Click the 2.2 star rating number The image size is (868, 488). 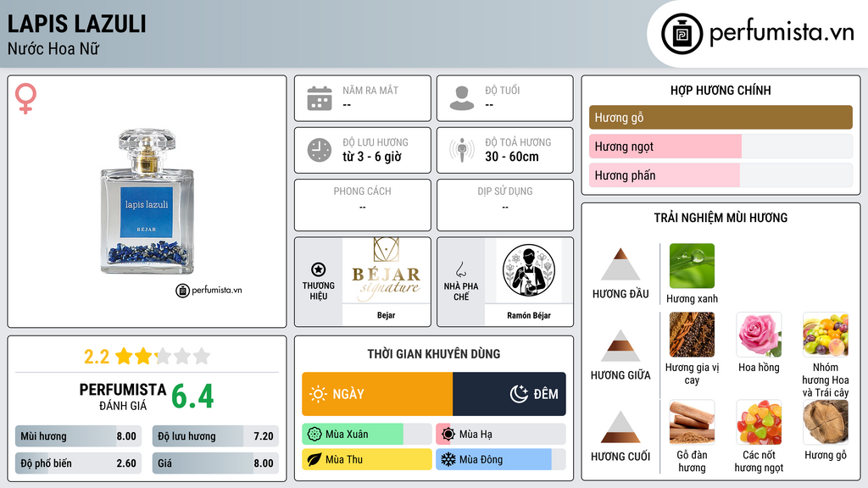[97, 357]
